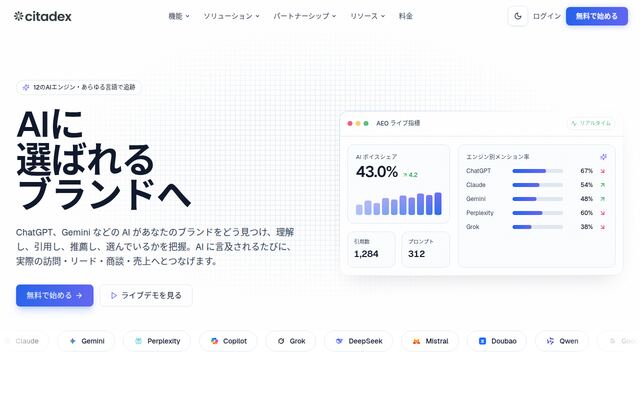Click 無料で始める in the header
Screen dimensions: 640x400
596,16
